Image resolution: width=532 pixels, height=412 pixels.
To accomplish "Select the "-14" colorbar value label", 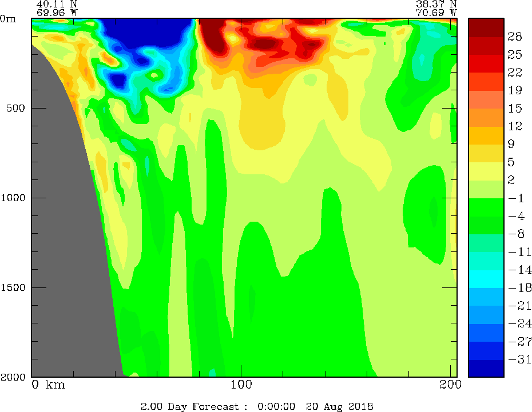I will (520, 270).
